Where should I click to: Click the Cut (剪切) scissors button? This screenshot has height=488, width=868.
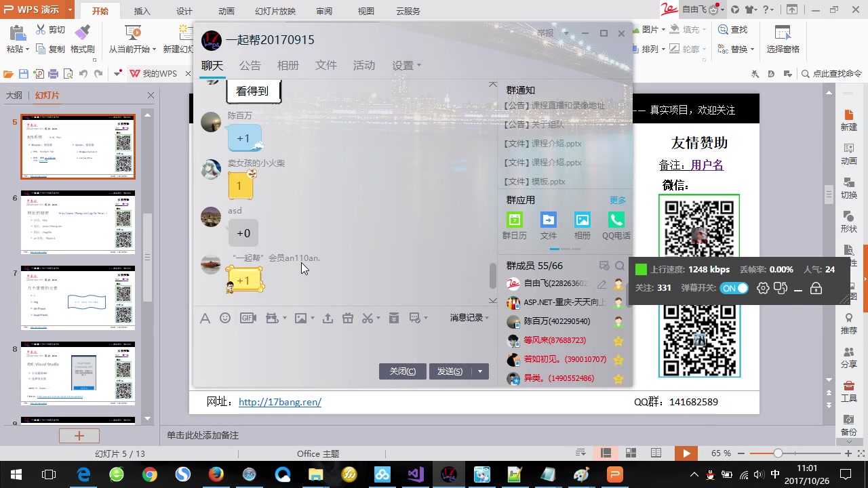pos(51,30)
